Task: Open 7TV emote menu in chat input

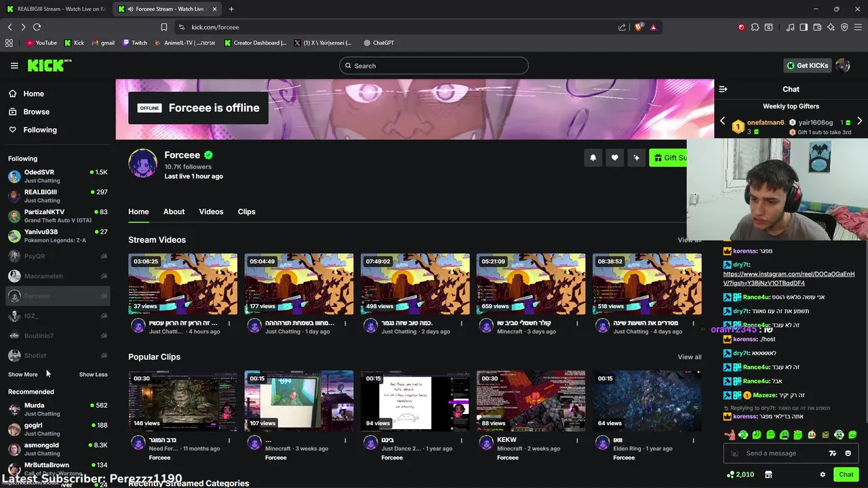Action: point(833,453)
